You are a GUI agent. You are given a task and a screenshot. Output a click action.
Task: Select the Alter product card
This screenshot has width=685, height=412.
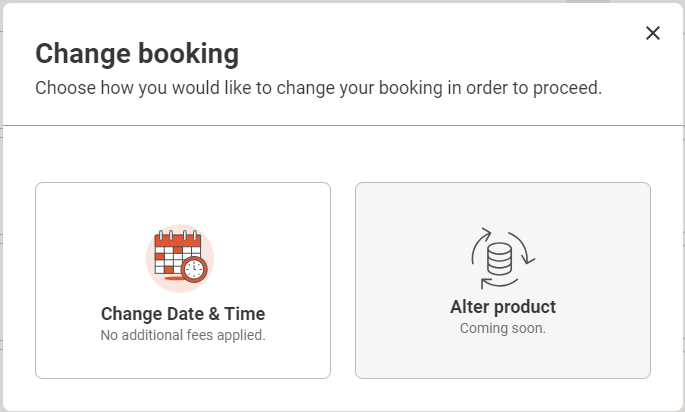[503, 280]
